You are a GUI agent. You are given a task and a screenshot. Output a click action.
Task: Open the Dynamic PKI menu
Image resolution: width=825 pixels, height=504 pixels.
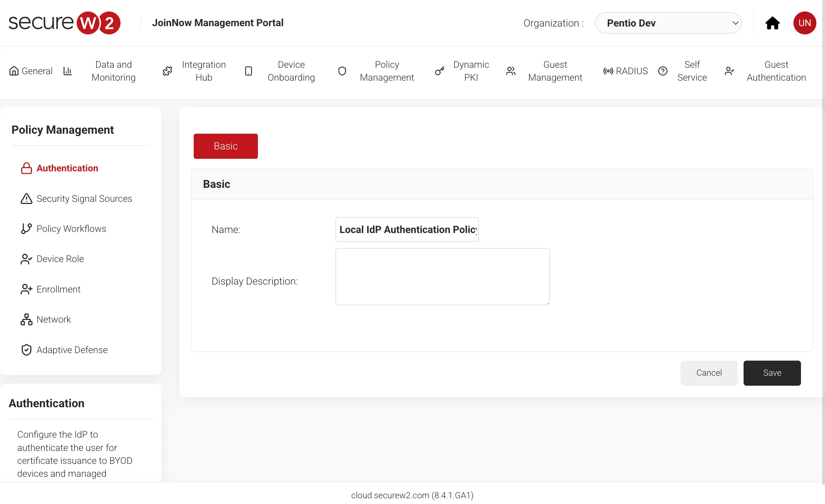(x=471, y=71)
